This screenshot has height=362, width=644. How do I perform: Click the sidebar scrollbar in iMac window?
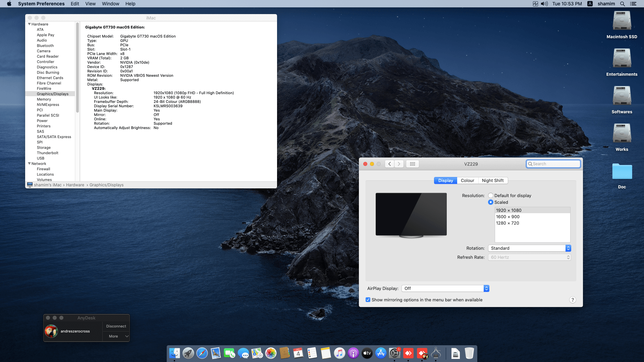coord(77,67)
